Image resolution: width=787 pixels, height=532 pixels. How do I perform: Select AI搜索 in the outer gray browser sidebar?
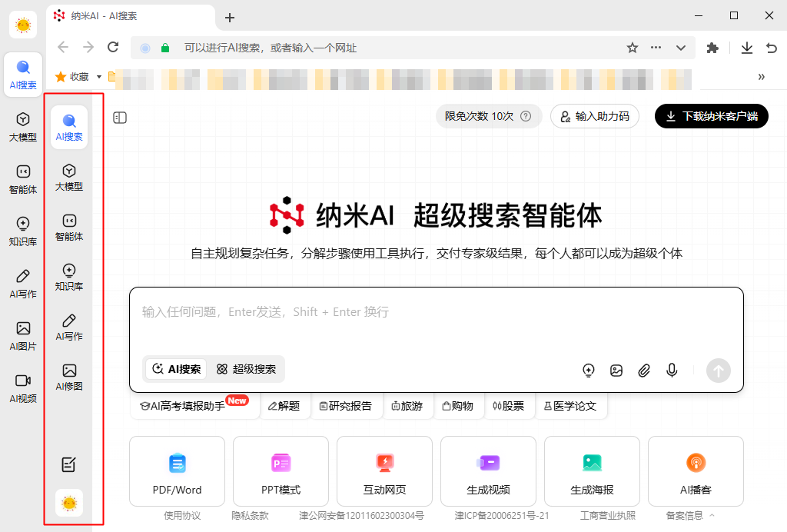point(23,75)
